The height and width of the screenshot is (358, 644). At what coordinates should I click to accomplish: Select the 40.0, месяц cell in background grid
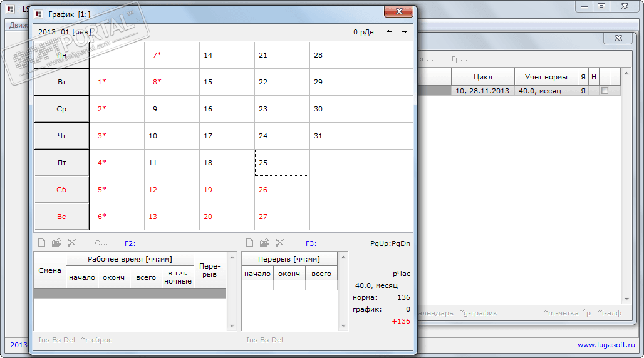[x=546, y=91]
